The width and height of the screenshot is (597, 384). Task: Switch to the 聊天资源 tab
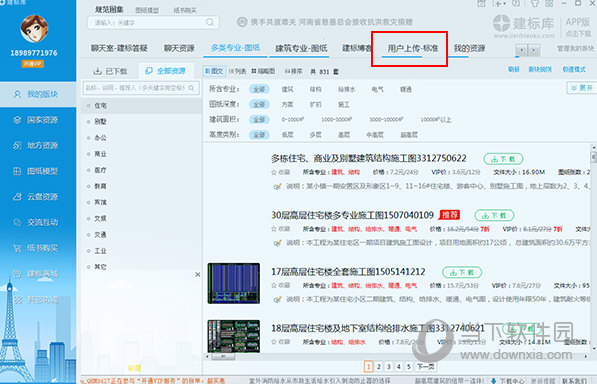coord(179,48)
